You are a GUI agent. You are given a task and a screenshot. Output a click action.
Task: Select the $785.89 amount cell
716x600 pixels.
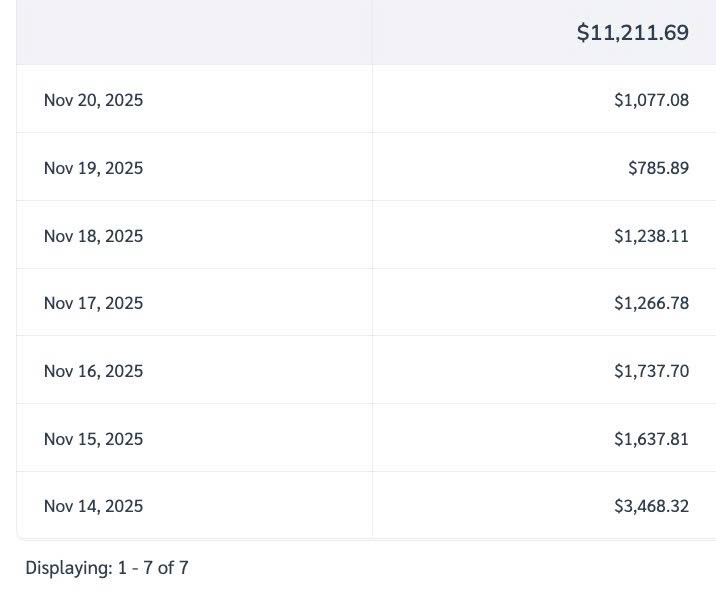pos(658,168)
